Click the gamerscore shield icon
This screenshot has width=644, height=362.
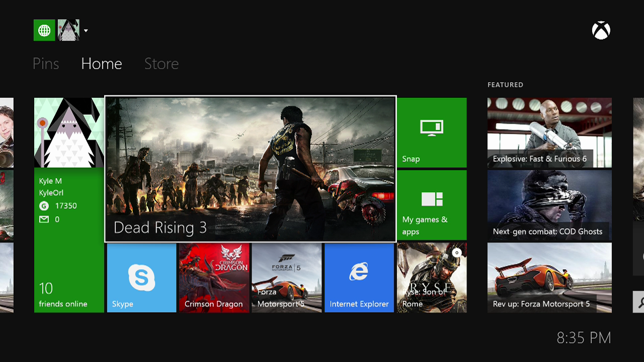45,206
